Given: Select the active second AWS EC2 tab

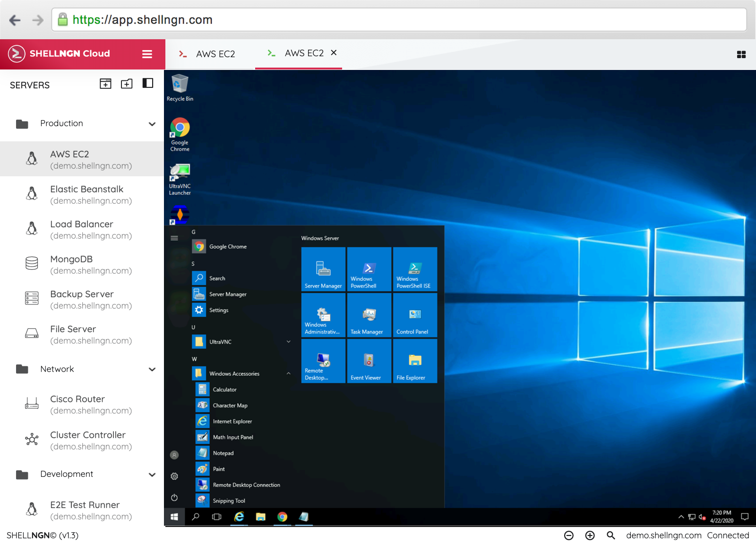Looking at the screenshot, I should [298, 53].
